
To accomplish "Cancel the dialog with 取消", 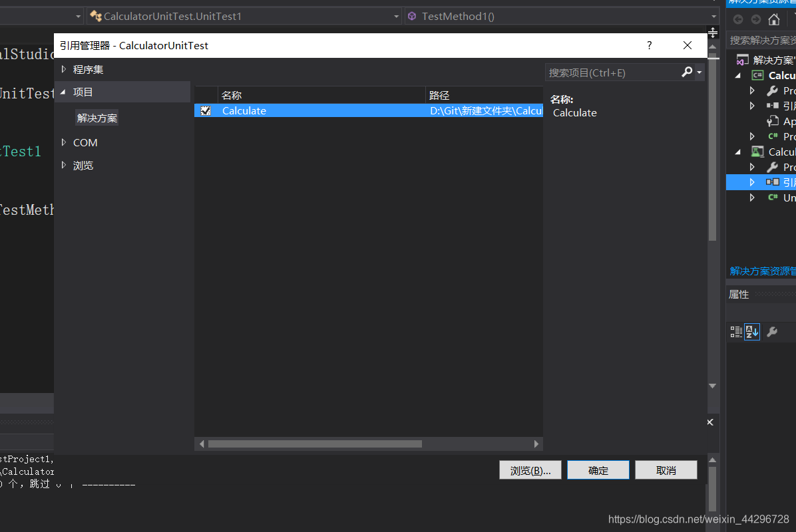I will (x=666, y=470).
